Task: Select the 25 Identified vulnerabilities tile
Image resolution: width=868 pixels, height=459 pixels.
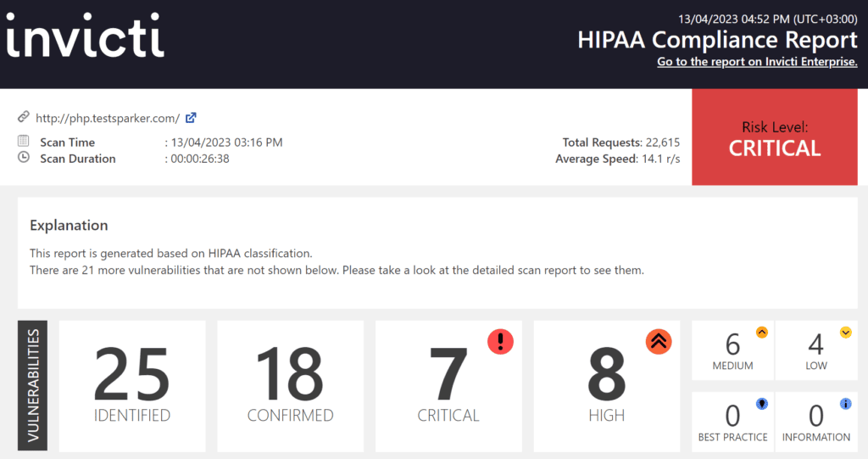Action: click(x=132, y=386)
